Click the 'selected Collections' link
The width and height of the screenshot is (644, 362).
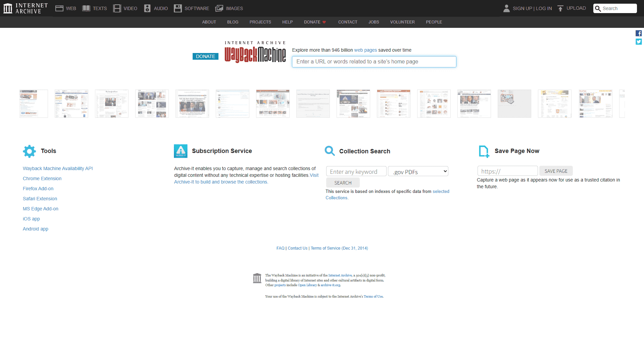click(x=441, y=192)
